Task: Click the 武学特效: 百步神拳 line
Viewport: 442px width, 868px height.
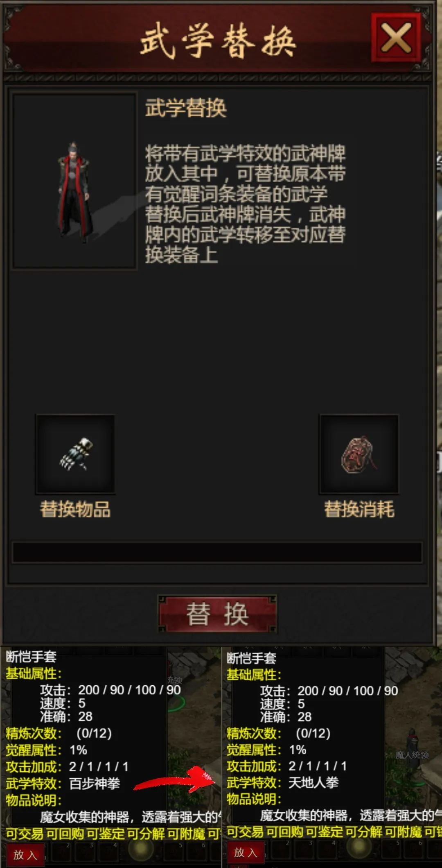Action: point(63,784)
